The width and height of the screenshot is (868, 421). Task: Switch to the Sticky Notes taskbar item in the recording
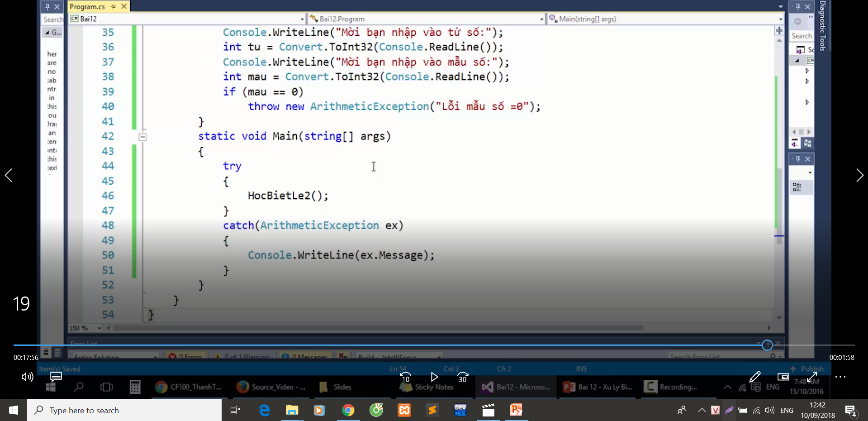(427, 387)
